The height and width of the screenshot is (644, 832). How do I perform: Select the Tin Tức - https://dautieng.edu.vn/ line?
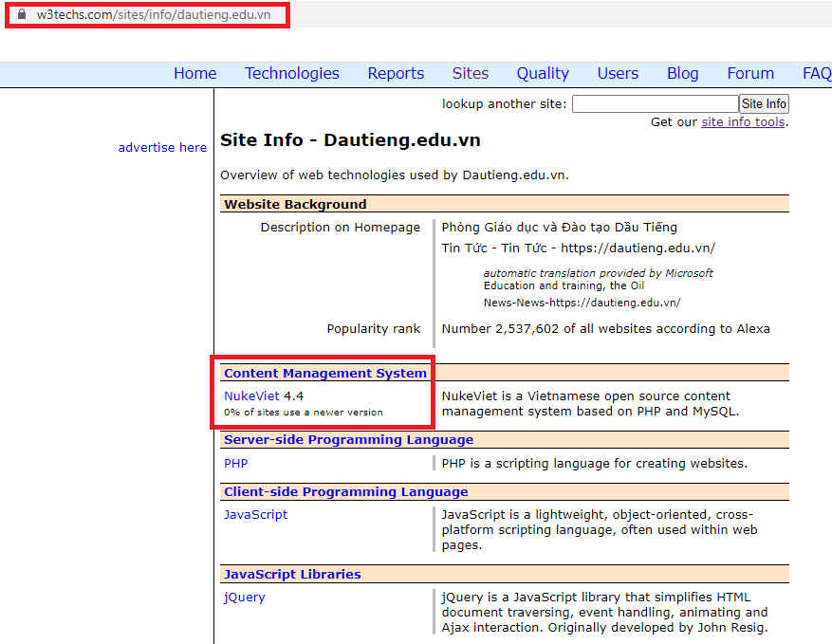(x=579, y=248)
